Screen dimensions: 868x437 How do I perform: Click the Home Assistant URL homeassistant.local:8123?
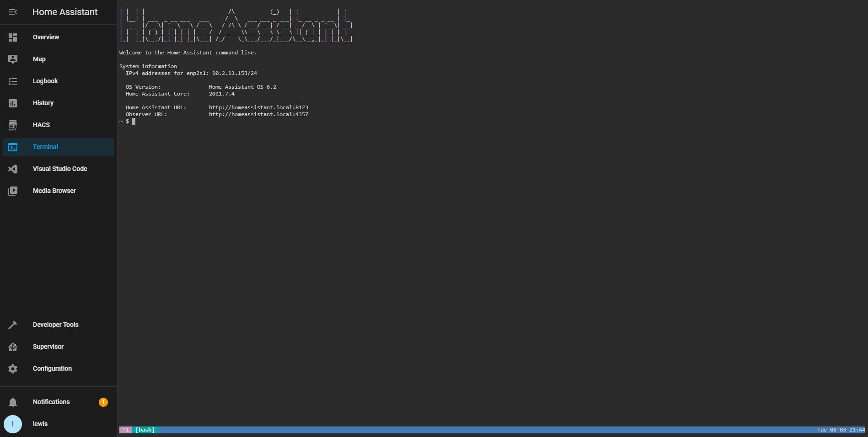click(x=258, y=107)
